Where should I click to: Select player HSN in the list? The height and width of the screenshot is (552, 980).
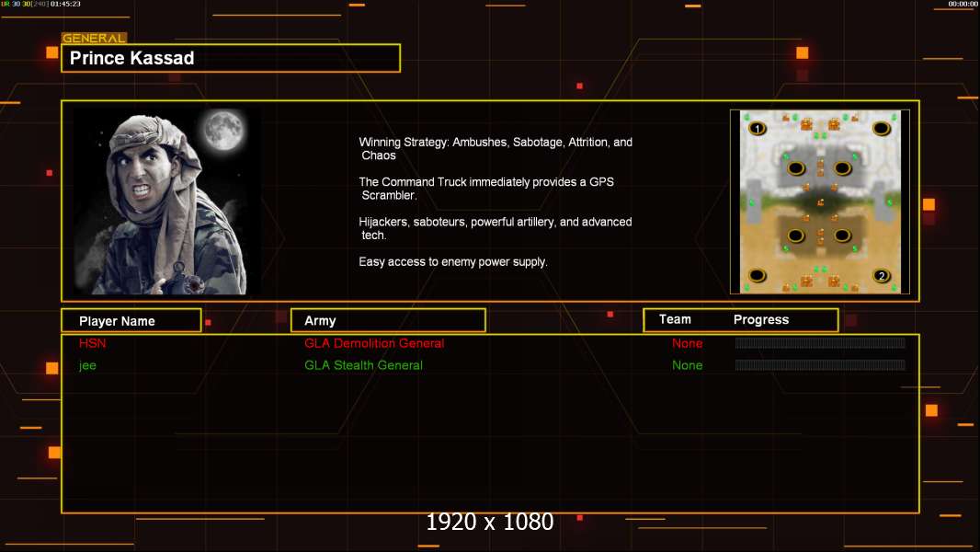click(x=93, y=343)
